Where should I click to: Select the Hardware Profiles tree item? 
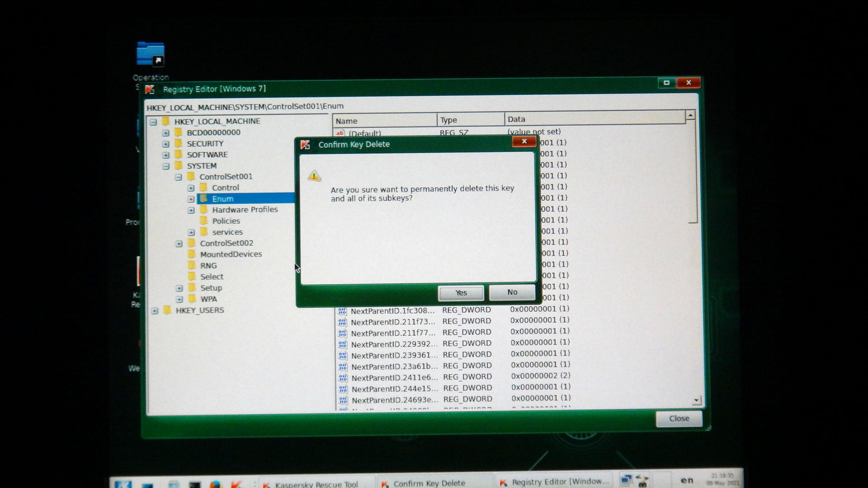[x=245, y=210]
